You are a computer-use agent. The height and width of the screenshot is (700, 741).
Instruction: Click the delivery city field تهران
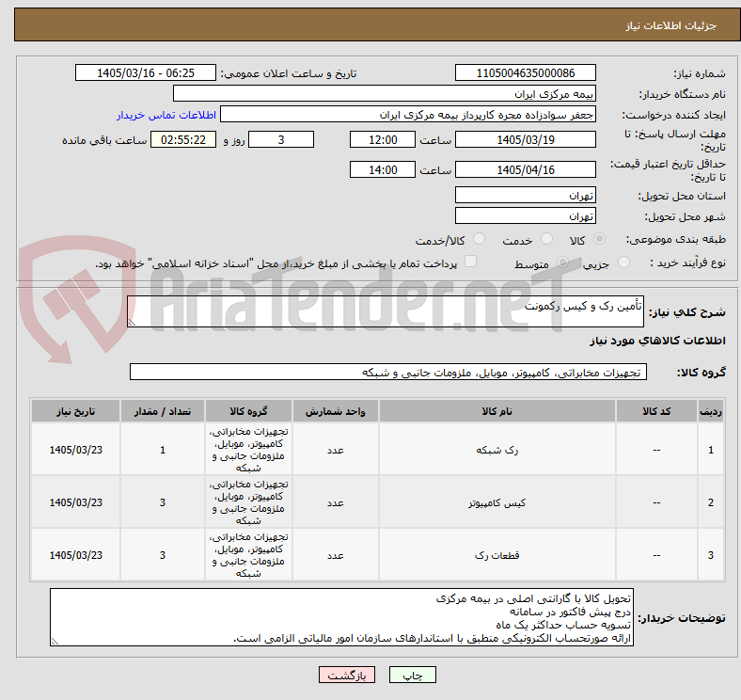[x=526, y=215]
